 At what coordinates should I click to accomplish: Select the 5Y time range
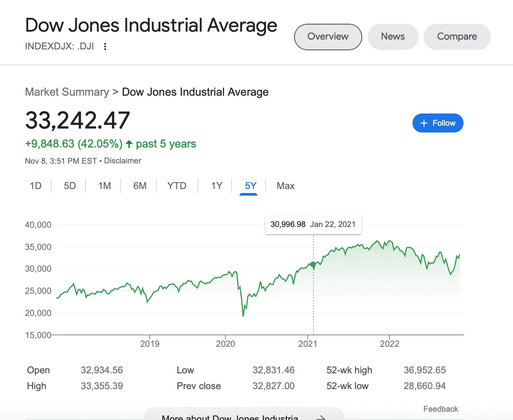pos(251,186)
